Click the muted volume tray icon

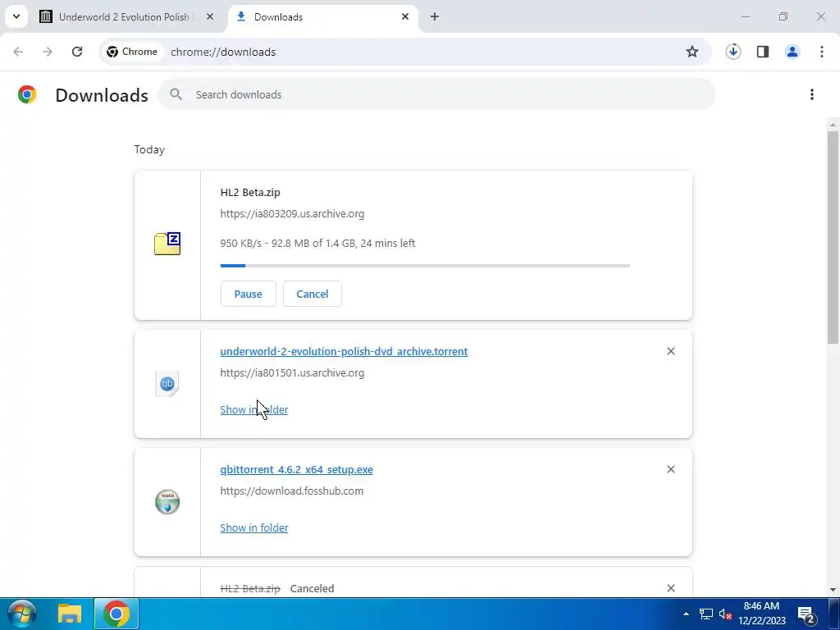[725, 614]
